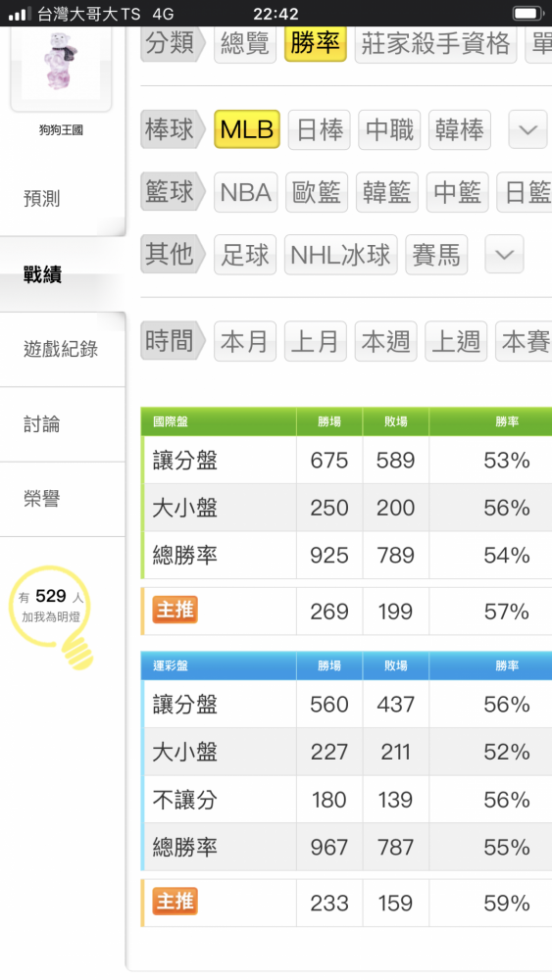Open the 預測 sidebar menu
552x980 pixels.
[x=63, y=199]
